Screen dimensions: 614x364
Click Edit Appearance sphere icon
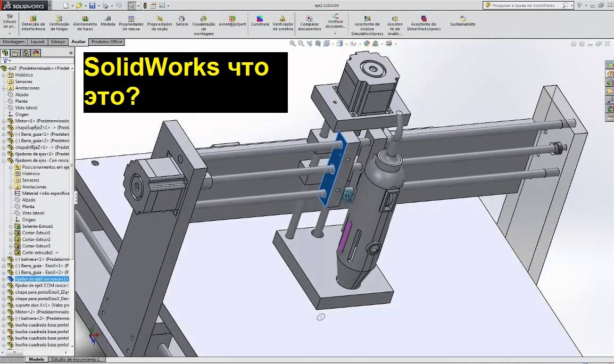pos(367,44)
